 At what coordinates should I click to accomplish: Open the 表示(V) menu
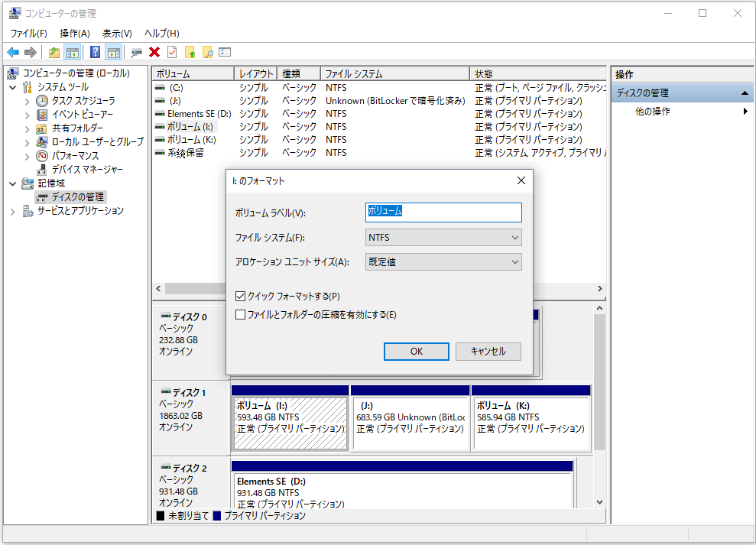(117, 33)
